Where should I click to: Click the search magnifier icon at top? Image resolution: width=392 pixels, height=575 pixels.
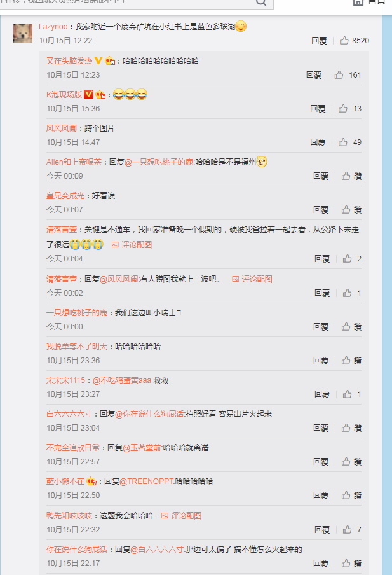pyautogui.click(x=261, y=3)
